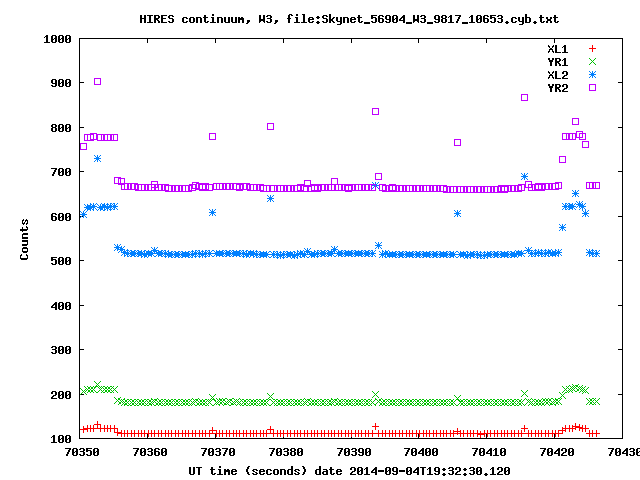
Task: Click the y-axis tick label 400
Action: pyautogui.click(x=61, y=306)
